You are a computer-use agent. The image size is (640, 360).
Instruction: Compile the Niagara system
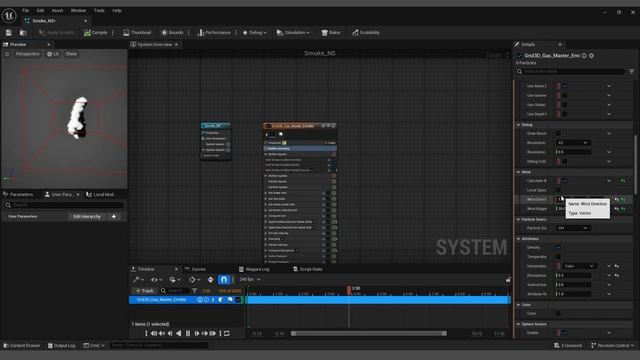(96, 33)
